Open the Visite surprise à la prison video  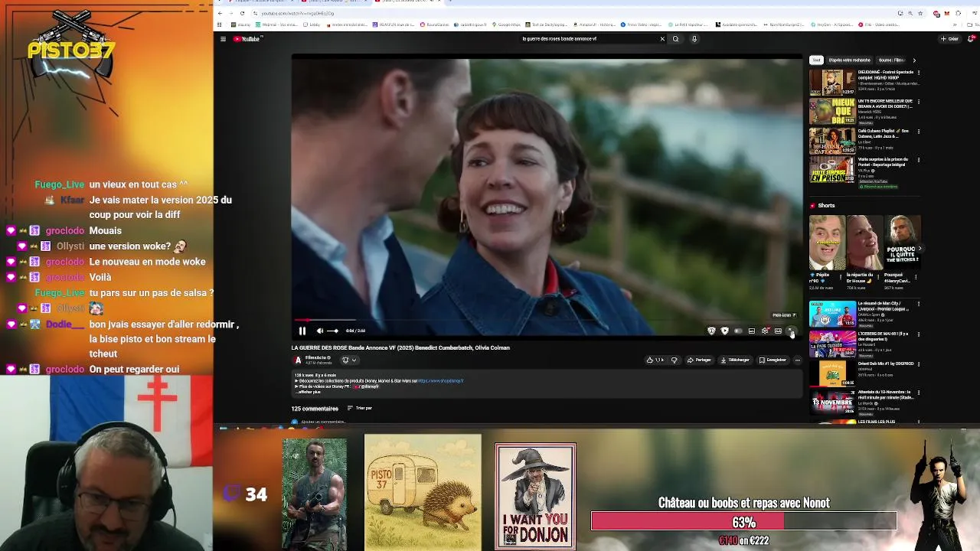(832, 169)
